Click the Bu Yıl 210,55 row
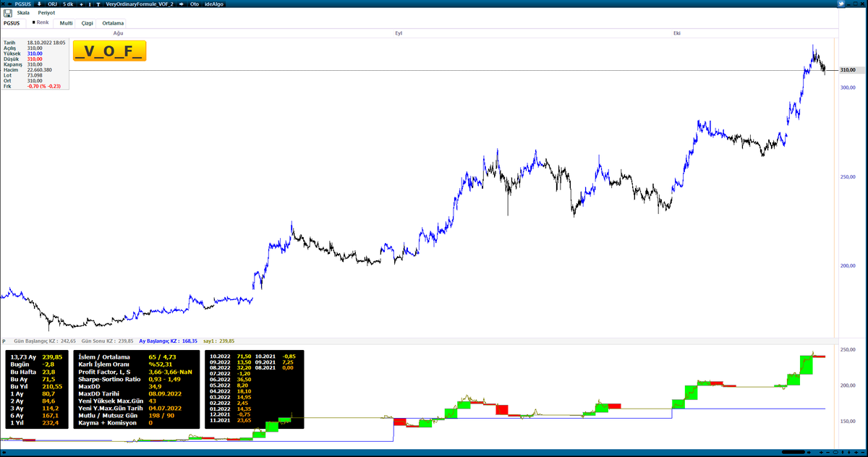Viewport: 868px width, 457px height. pos(36,388)
